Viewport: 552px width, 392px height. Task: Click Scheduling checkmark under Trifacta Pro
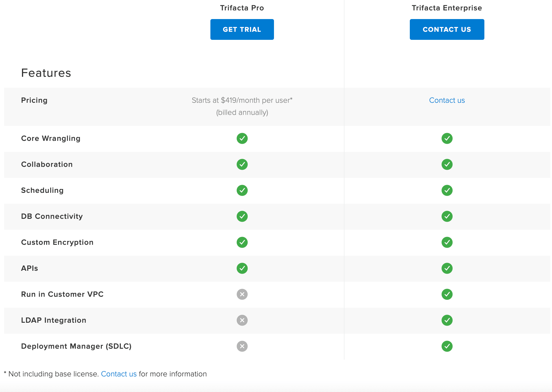click(x=242, y=191)
